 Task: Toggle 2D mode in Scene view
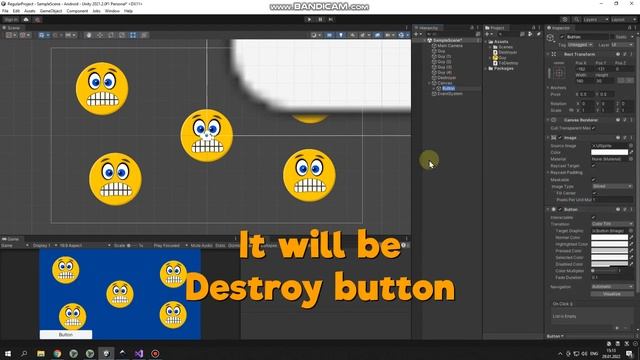point(329,35)
